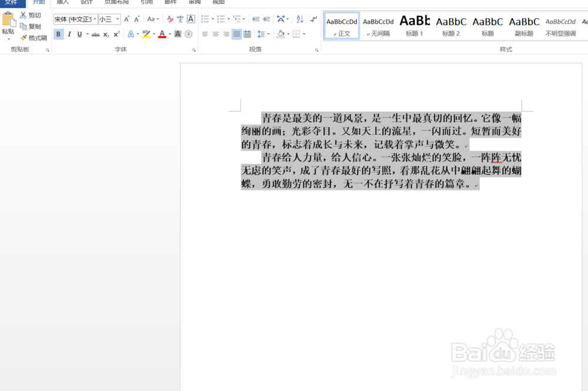Apply strikethrough to the selection
588x391 pixels.
click(96, 34)
